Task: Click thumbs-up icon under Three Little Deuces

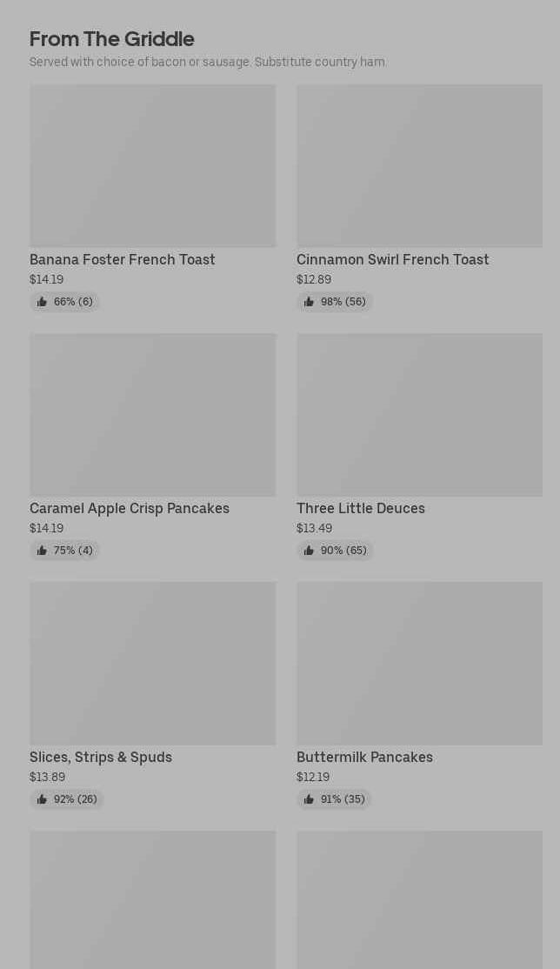Action: [309, 551]
